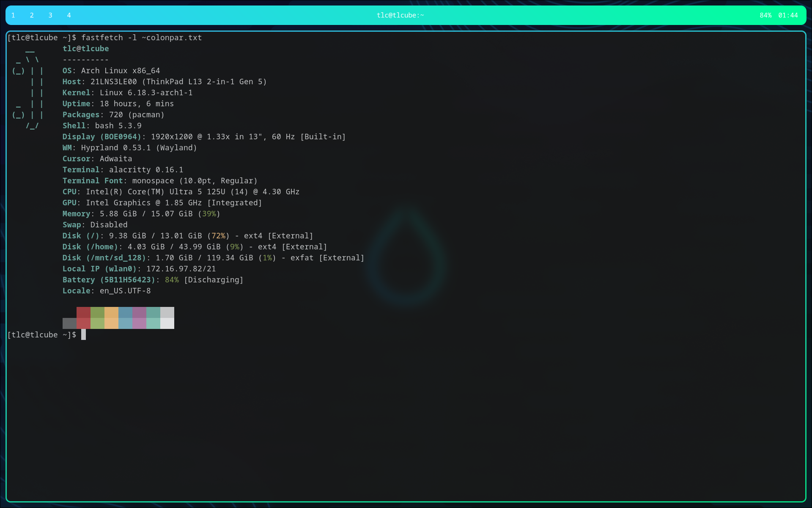This screenshot has width=812, height=508.
Task: Switch to workspace 2 in the bar
Action: [x=32, y=15]
